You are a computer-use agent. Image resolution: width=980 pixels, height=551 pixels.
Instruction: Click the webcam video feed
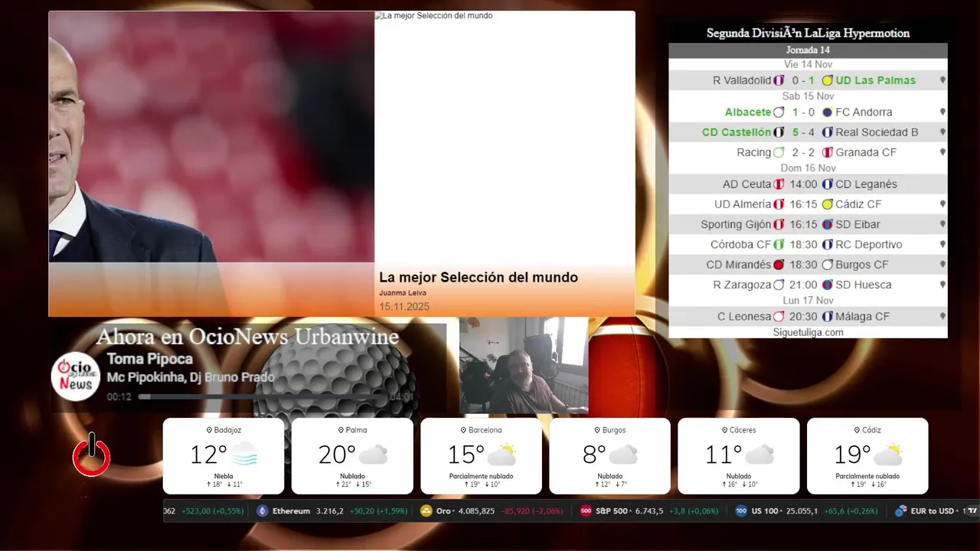(x=524, y=365)
